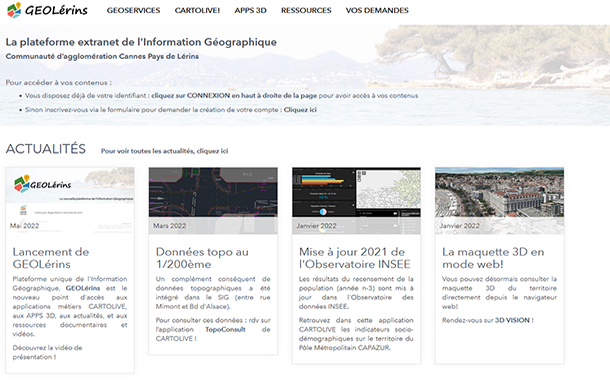Open the INSEE observatory dashboard thumbnail
This screenshot has height=380, width=610.
point(356,201)
